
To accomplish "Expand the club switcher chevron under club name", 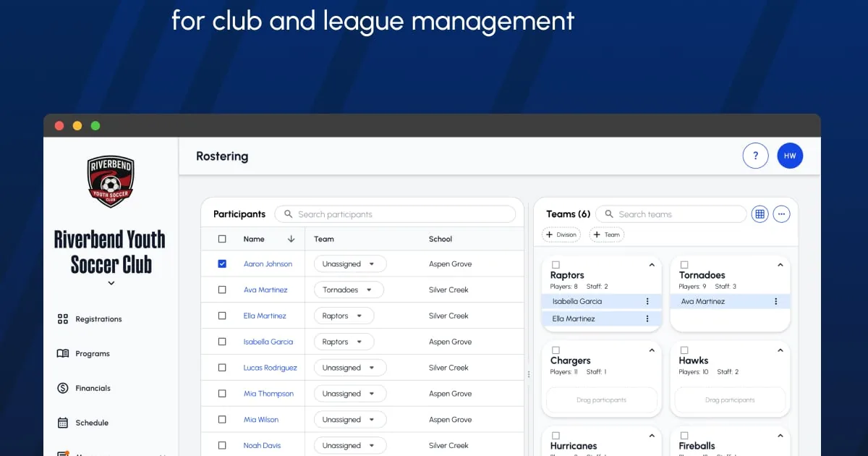I will [x=111, y=283].
